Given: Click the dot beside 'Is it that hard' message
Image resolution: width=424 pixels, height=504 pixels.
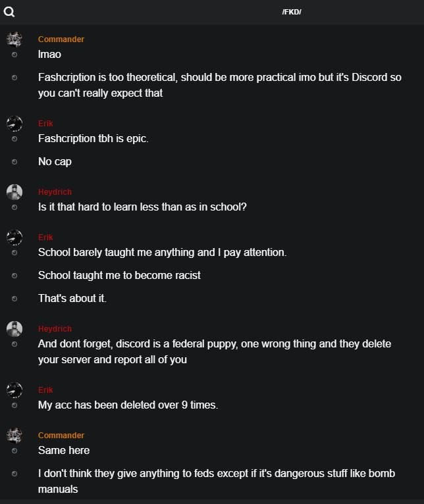Looking at the screenshot, I should 14,207.
